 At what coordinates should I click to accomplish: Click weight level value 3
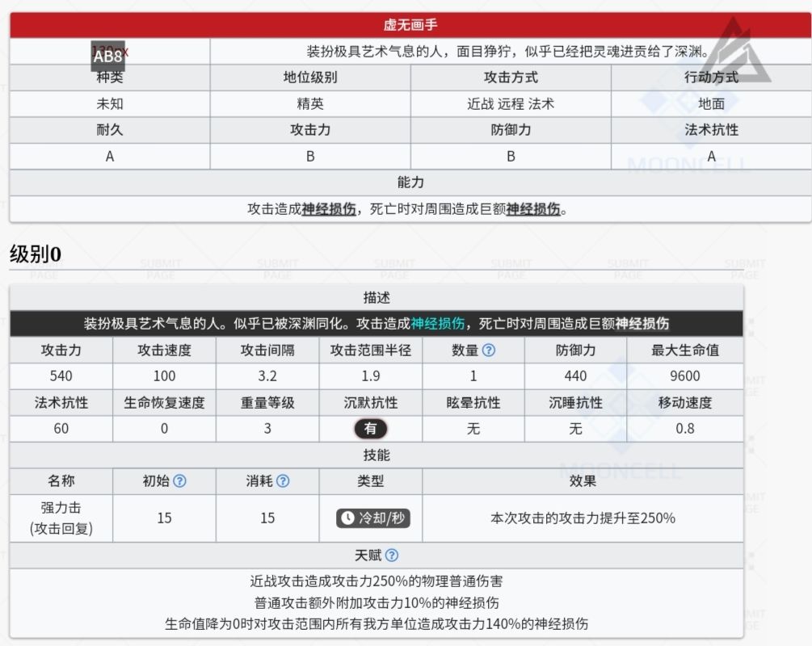tap(267, 429)
